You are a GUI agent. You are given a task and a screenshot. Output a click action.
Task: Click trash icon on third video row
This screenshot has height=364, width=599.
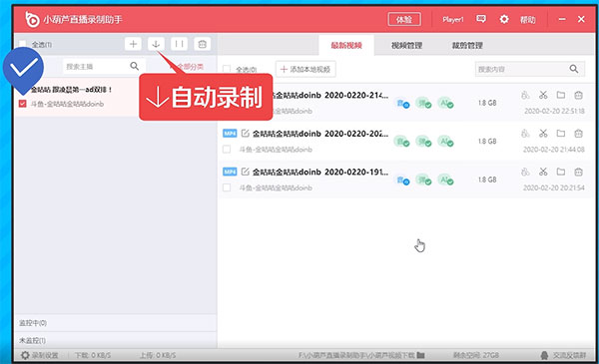point(578,172)
